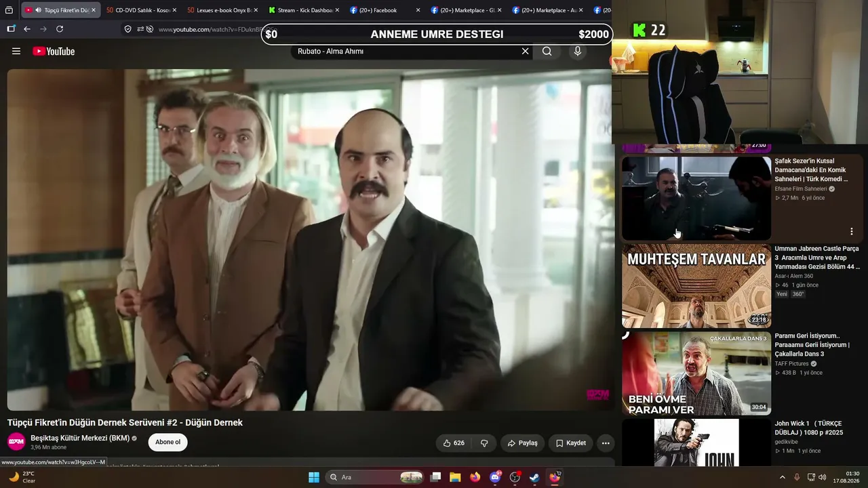Viewport: 868px width, 488px height.
Task: Play John Wick thumbnail video
Action: pos(696,443)
